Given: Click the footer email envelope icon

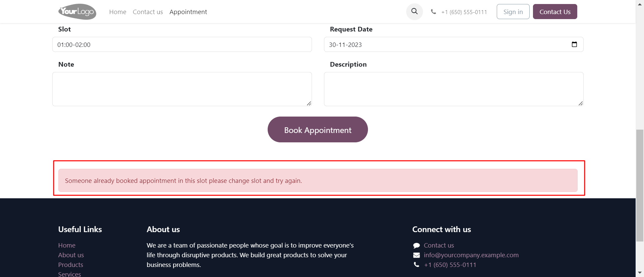Looking at the screenshot, I should click(x=417, y=255).
